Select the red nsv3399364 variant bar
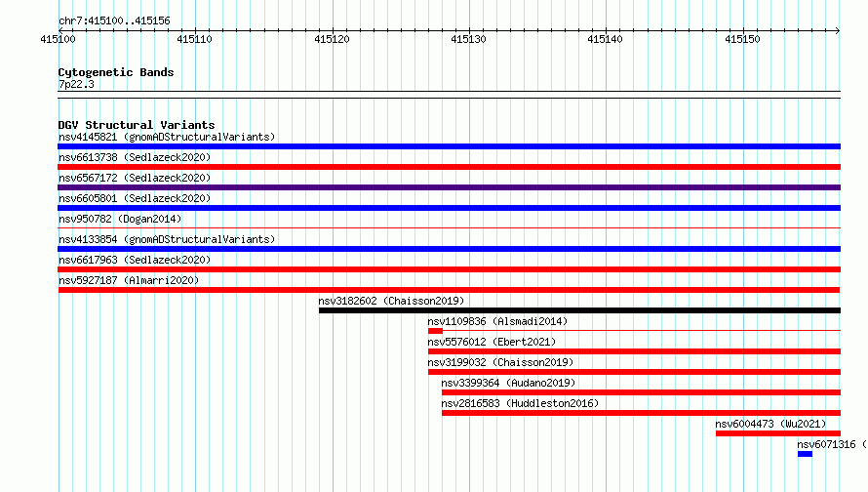Screen dimensions: 868x492 (641, 392)
